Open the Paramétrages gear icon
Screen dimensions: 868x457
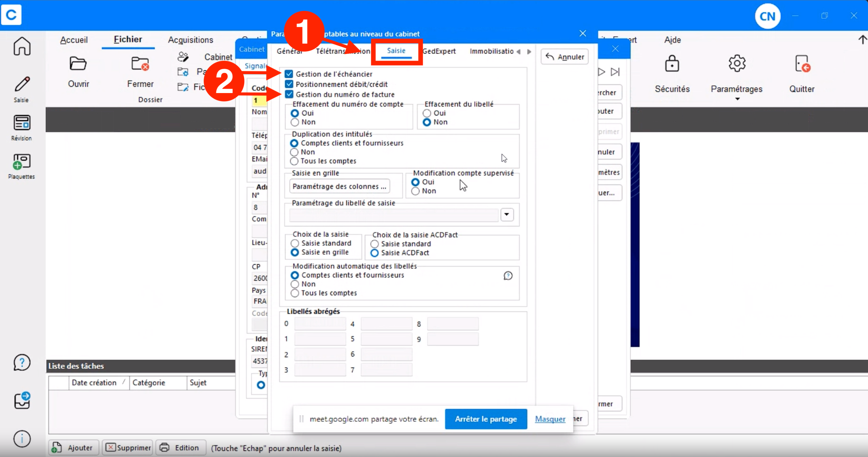(737, 63)
